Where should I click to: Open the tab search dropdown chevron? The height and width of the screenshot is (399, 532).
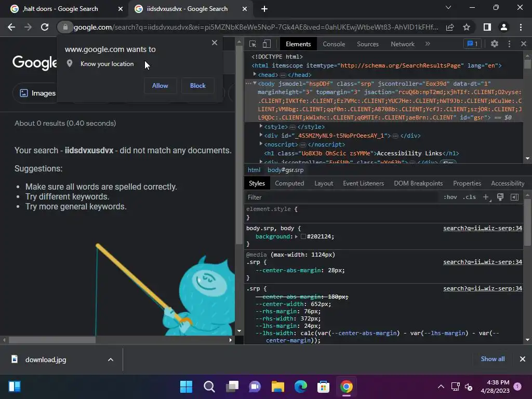[x=448, y=7]
